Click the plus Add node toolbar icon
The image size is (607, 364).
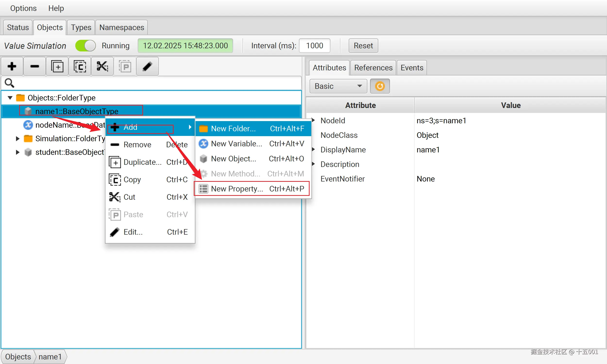pyautogui.click(x=12, y=66)
